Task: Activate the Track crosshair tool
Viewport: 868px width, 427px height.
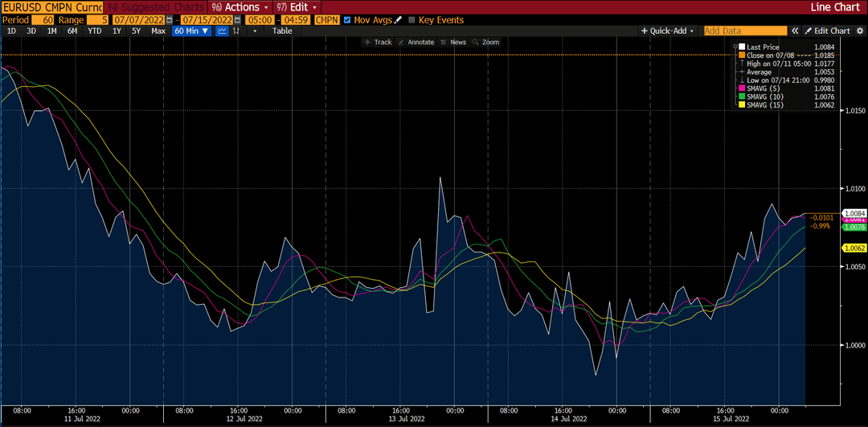Action: (x=378, y=42)
